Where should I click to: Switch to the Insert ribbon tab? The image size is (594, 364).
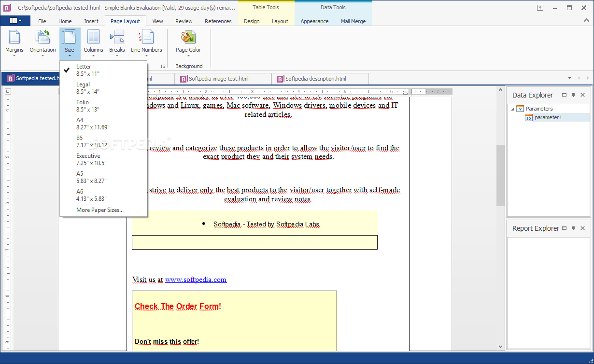tap(91, 21)
